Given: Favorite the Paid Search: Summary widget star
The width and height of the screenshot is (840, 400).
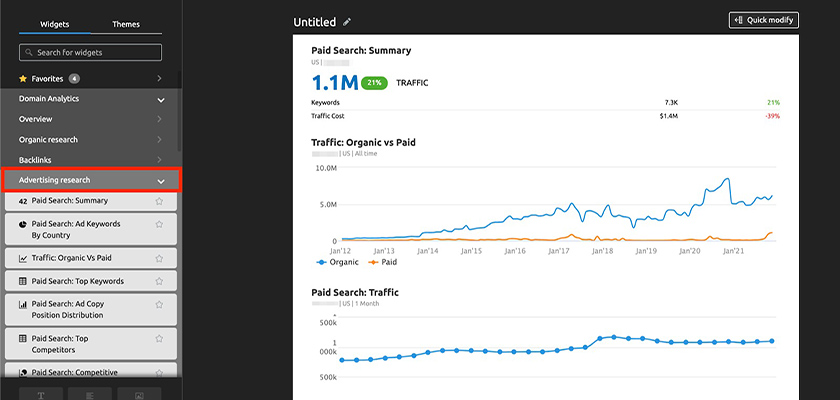Looking at the screenshot, I should click(159, 201).
